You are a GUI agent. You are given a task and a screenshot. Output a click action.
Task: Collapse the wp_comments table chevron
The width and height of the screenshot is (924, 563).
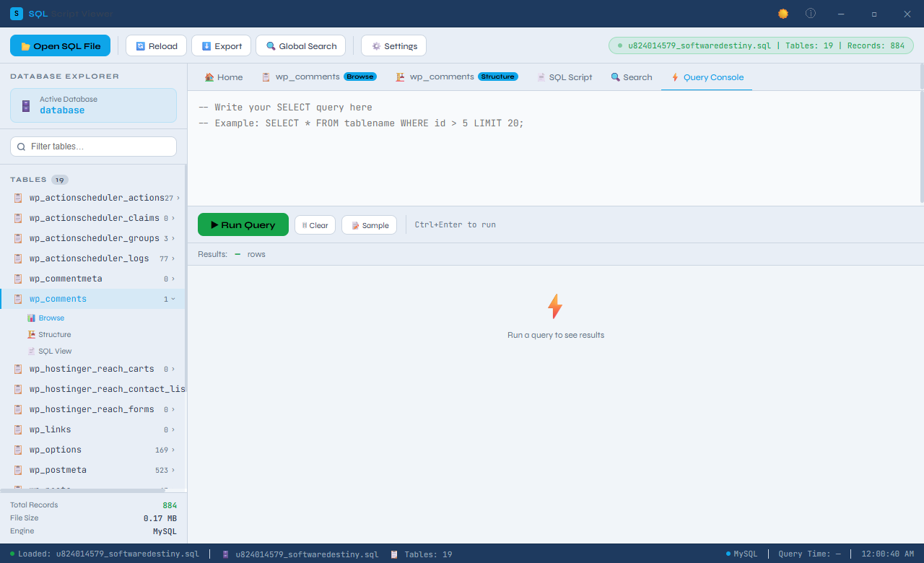pyautogui.click(x=173, y=299)
